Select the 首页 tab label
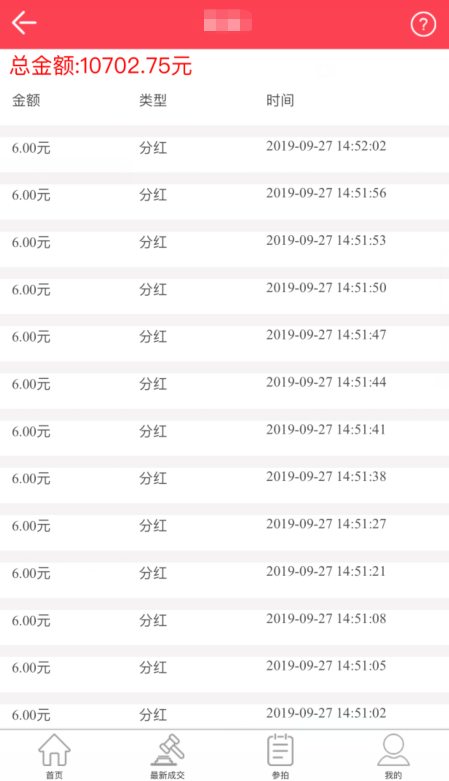449x781 pixels. click(54, 775)
